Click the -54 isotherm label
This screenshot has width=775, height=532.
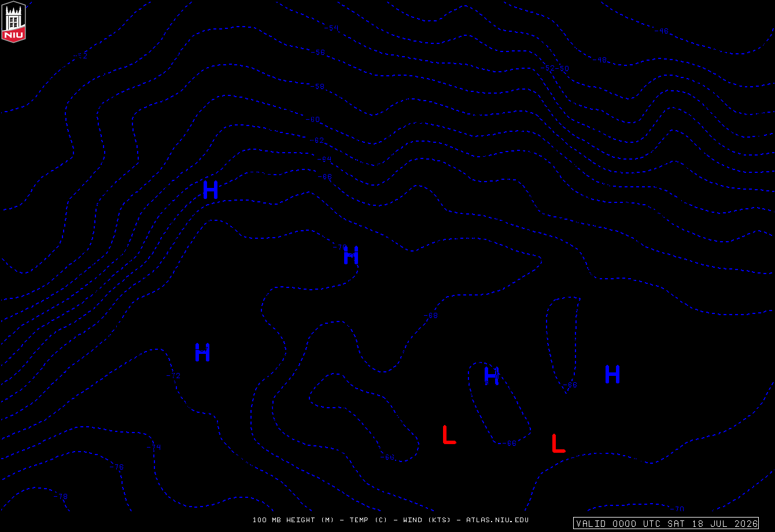pyautogui.click(x=331, y=28)
